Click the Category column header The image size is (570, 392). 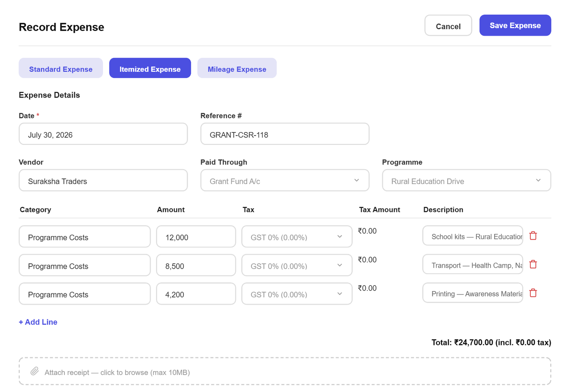[35, 210]
